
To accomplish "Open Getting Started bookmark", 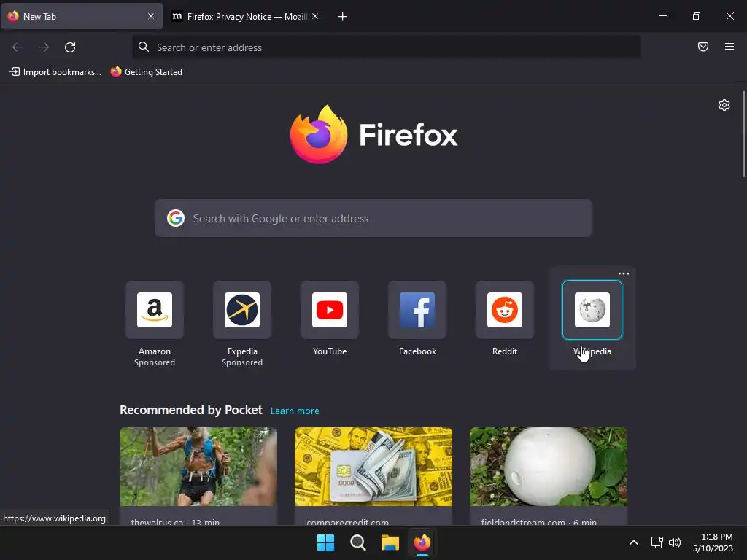I will (x=147, y=72).
